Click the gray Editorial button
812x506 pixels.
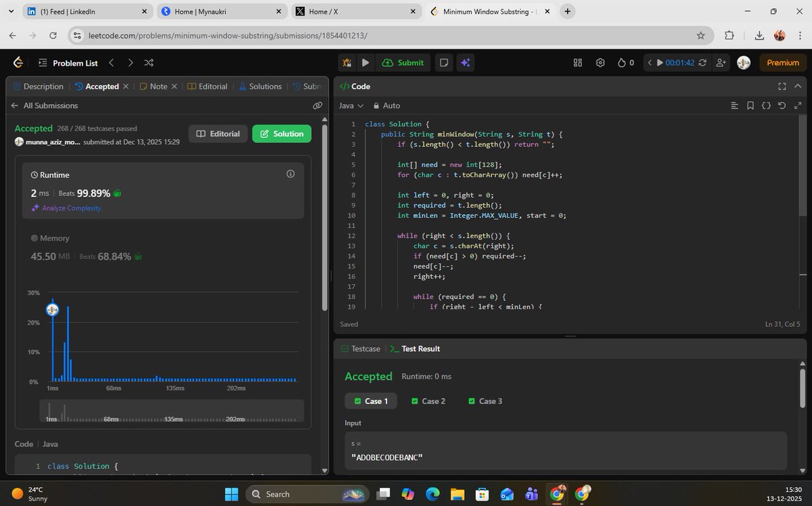[x=217, y=133]
